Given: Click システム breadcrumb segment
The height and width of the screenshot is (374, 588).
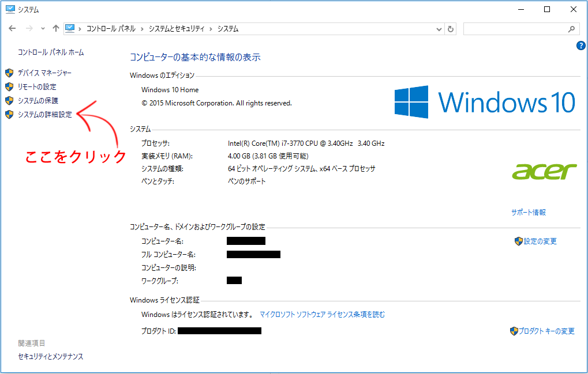Looking at the screenshot, I should [x=228, y=29].
